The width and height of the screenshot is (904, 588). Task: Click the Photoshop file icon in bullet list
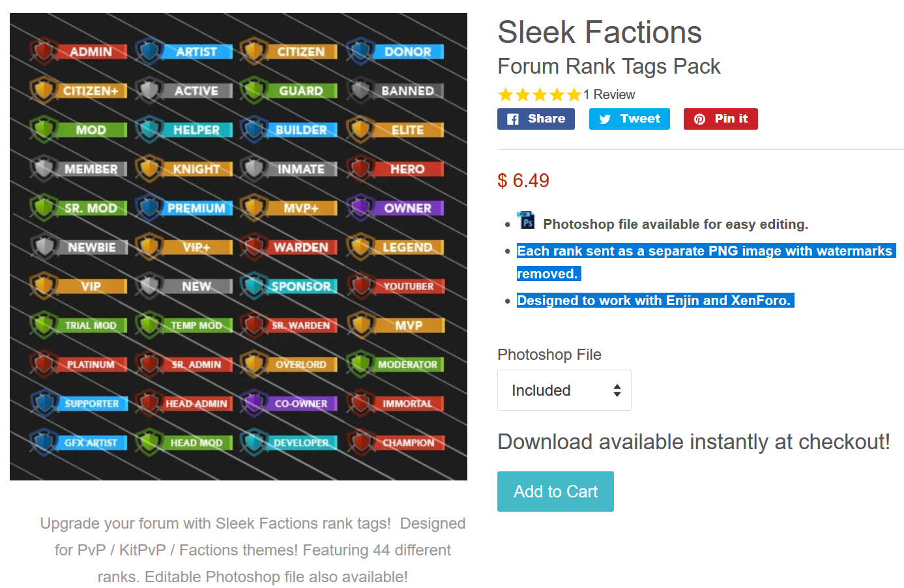(x=526, y=220)
